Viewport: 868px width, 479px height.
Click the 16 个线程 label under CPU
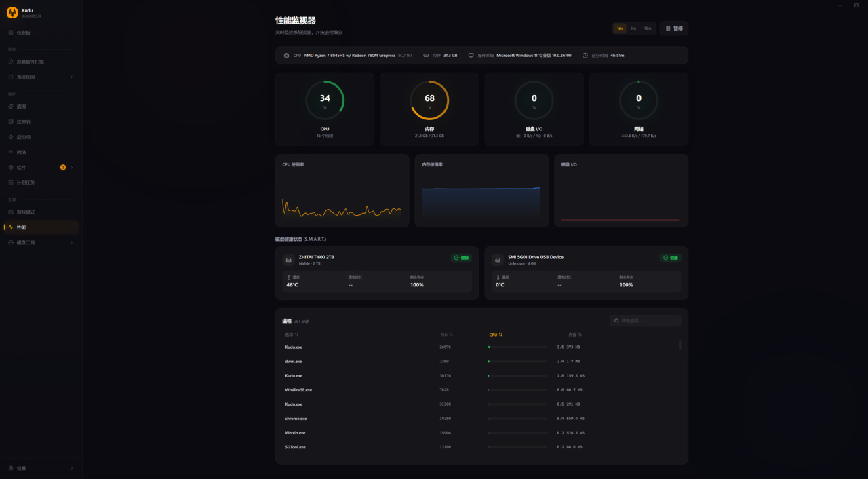[325, 136]
